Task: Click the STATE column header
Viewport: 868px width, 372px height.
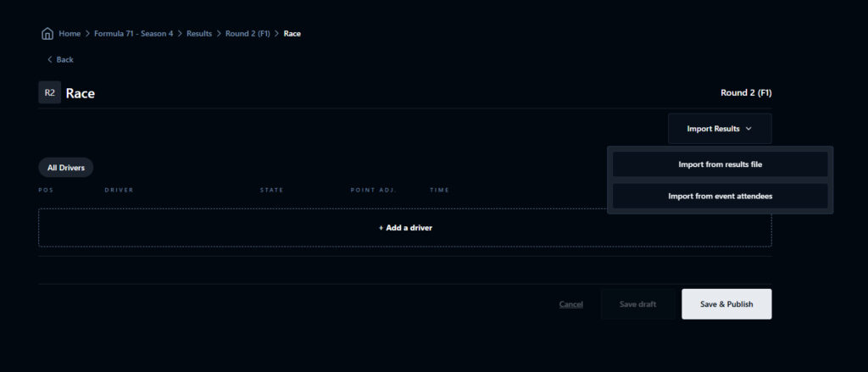Action: coord(271,190)
